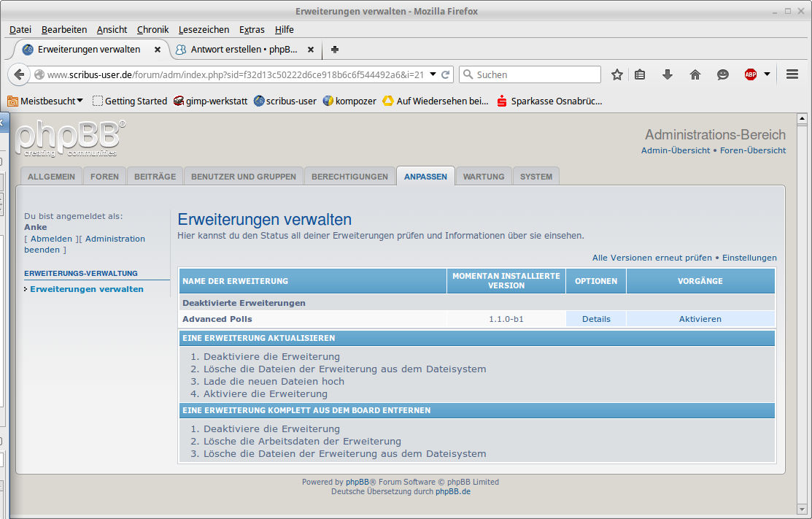Close the Erweiterungen verwalten tab

coord(158,50)
